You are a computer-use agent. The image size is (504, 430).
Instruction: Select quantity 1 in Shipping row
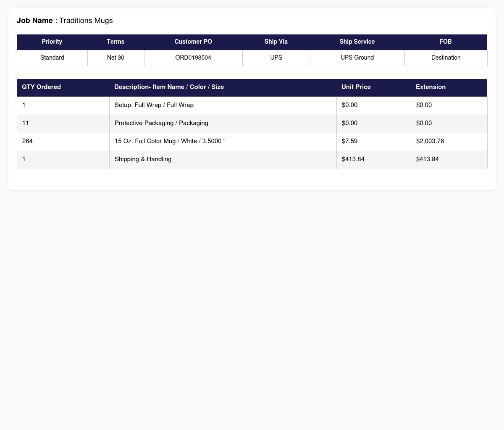point(63,160)
